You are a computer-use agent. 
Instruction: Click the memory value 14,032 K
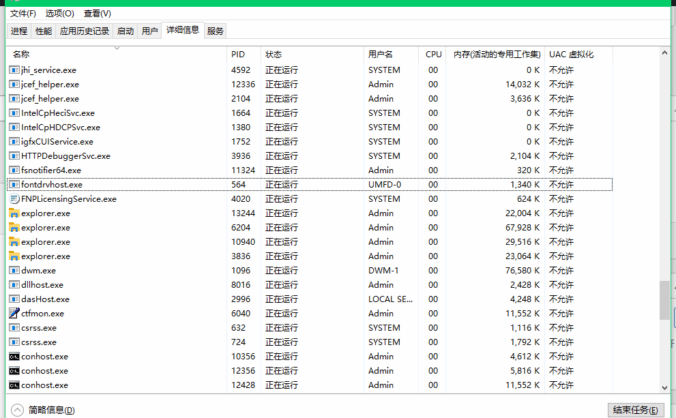[x=522, y=84]
